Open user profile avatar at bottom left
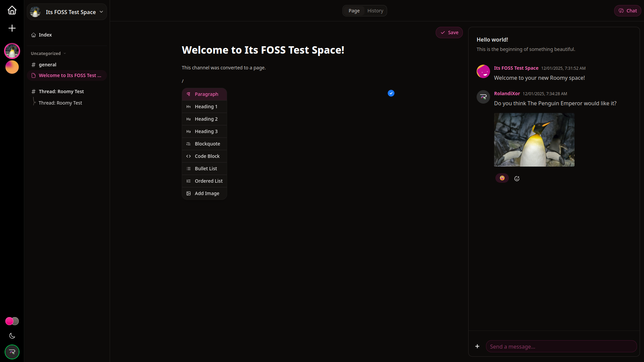 coord(12,352)
